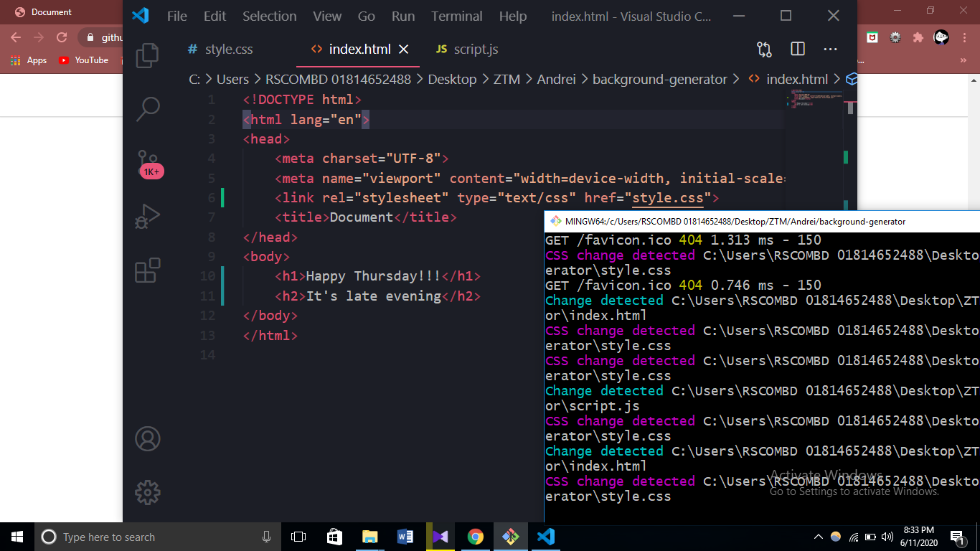Screen dimensions: 980x551
Task: Open the Terminal menu
Action: pos(456,17)
